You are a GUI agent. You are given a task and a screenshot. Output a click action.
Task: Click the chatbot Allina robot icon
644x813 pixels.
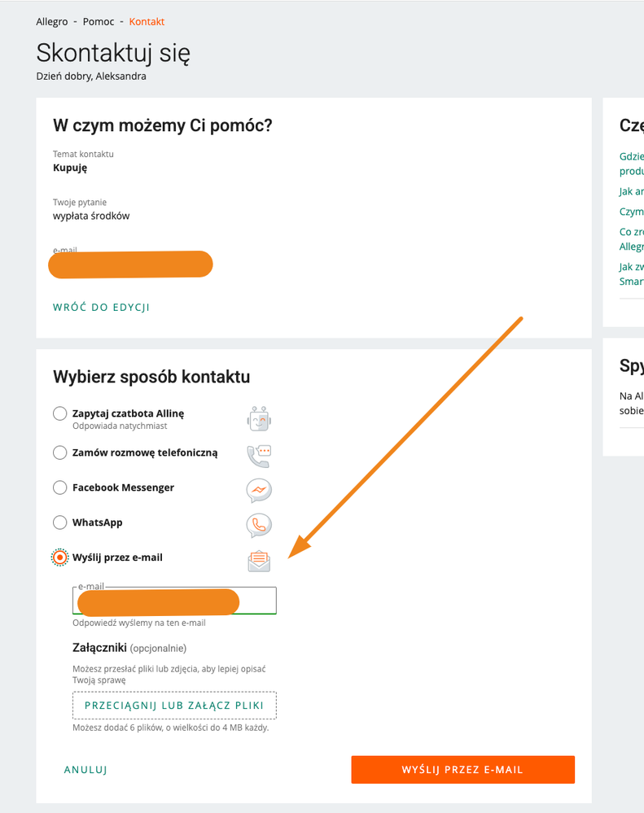(259, 419)
